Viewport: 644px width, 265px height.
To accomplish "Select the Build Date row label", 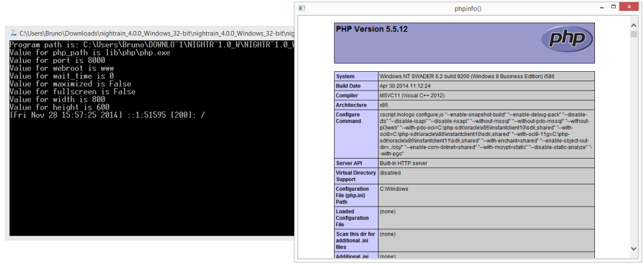I will pyautogui.click(x=348, y=86).
